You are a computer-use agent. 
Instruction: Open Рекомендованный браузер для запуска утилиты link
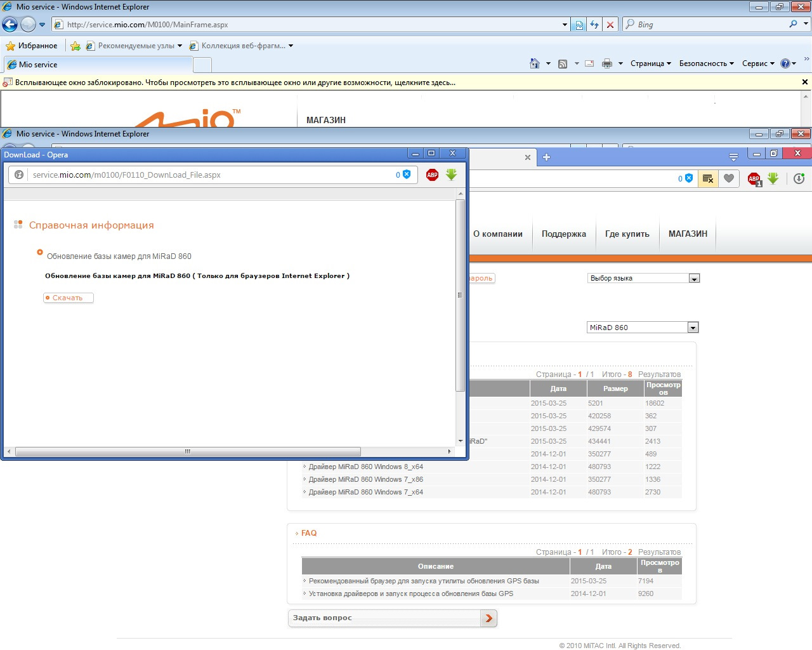tap(424, 581)
